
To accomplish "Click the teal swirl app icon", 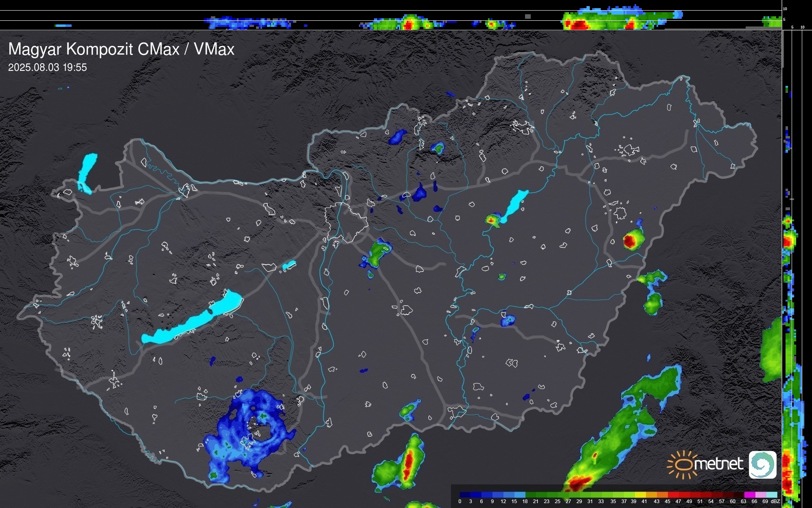I will pyautogui.click(x=762, y=464).
